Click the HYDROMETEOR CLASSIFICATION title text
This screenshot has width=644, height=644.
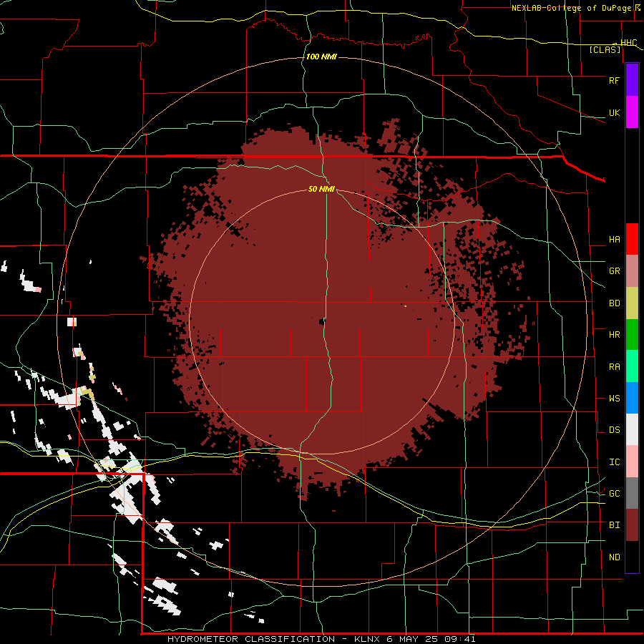coord(251,639)
